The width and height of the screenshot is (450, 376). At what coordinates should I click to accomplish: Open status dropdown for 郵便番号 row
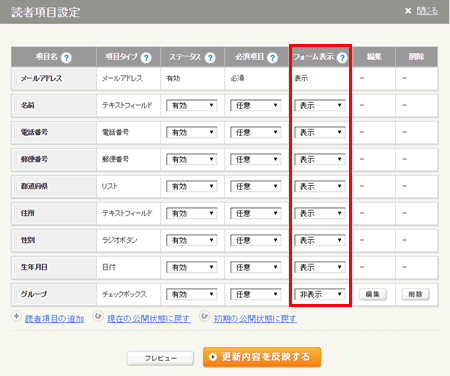(x=192, y=159)
